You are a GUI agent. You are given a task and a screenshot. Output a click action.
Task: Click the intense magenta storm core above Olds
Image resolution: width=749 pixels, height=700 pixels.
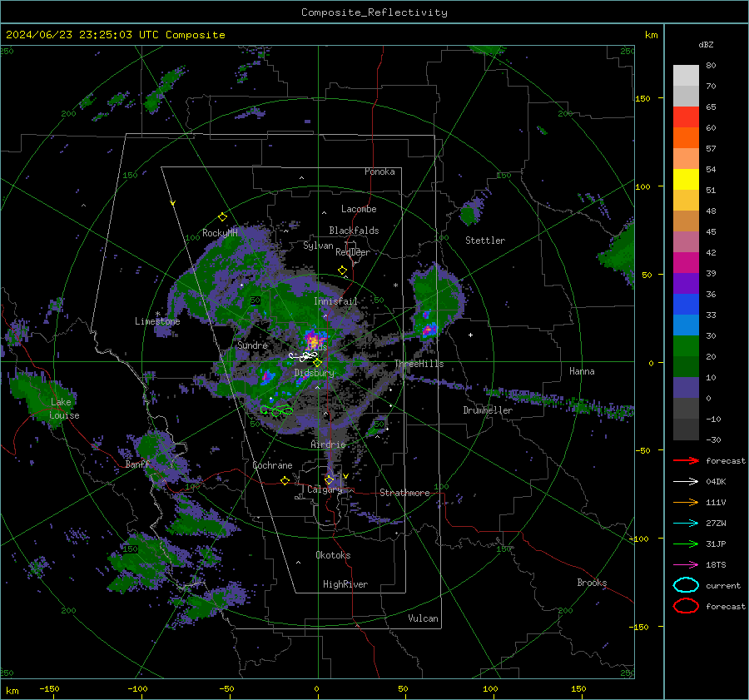click(x=313, y=340)
